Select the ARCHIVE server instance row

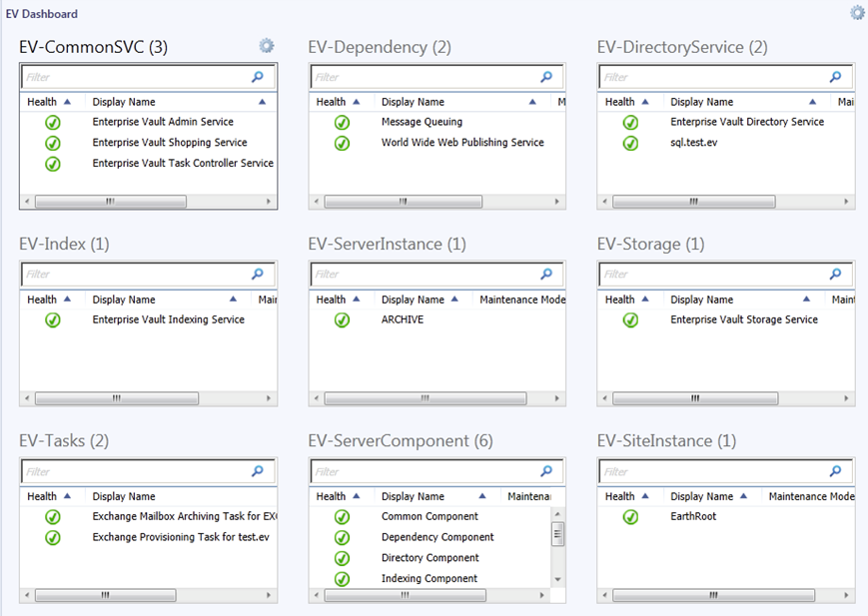tap(437, 319)
